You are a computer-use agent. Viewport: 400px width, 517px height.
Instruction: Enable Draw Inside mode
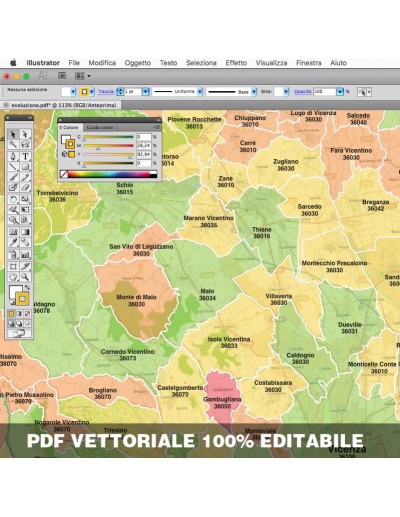[27, 323]
